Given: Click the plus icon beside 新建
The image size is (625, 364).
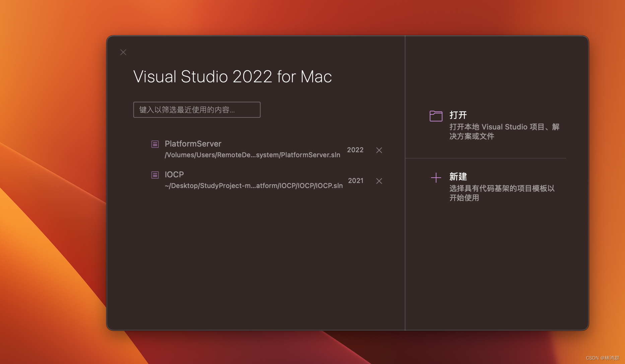Looking at the screenshot, I should click(436, 177).
